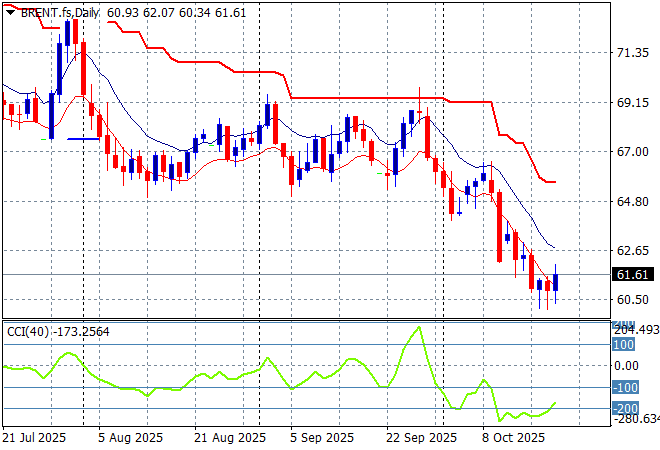Click the 5 Sep 2025 date label
Viewport: 660px width, 450px height.
(x=323, y=438)
